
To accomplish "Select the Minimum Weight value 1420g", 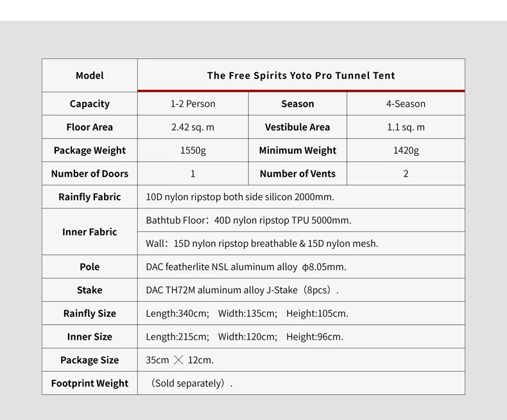I will [406, 150].
